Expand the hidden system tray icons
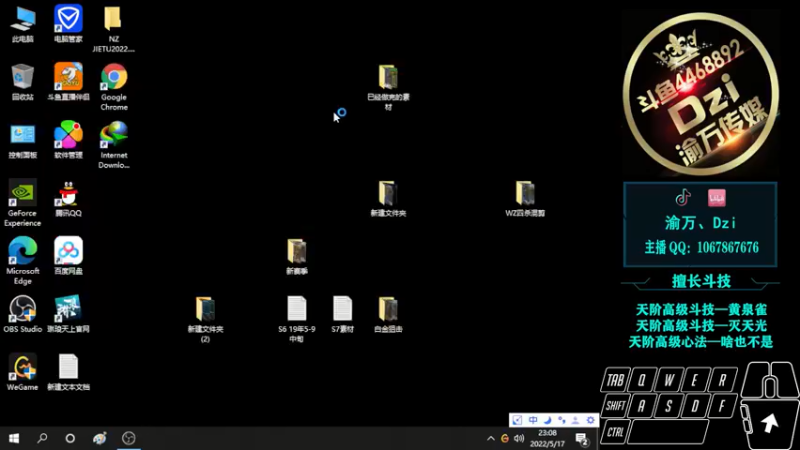800x450 pixels. 490,438
